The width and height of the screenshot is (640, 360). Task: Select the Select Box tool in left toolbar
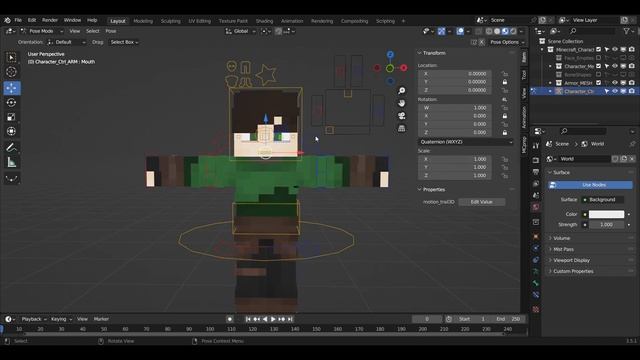coord(11,58)
